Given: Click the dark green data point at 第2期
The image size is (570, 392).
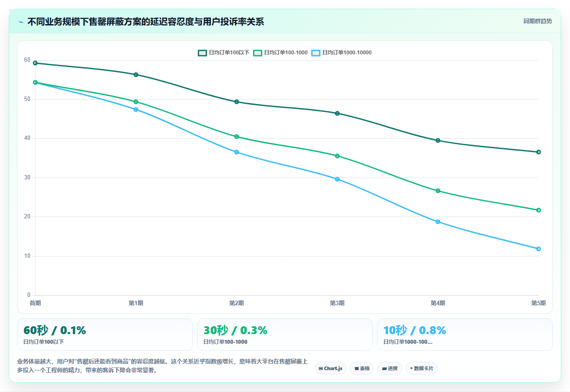Looking at the screenshot, I should tap(237, 102).
